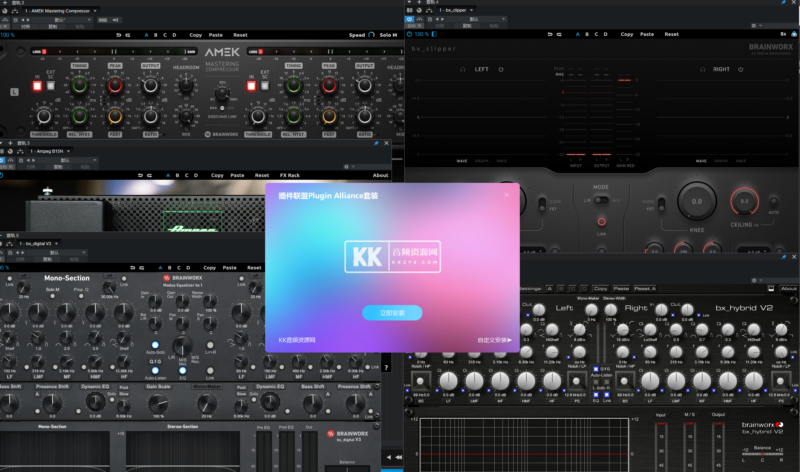This screenshot has height=472, width=800.
Task: Click the blue bypass icon in bx_clipper host bar
Action: click(409, 19)
